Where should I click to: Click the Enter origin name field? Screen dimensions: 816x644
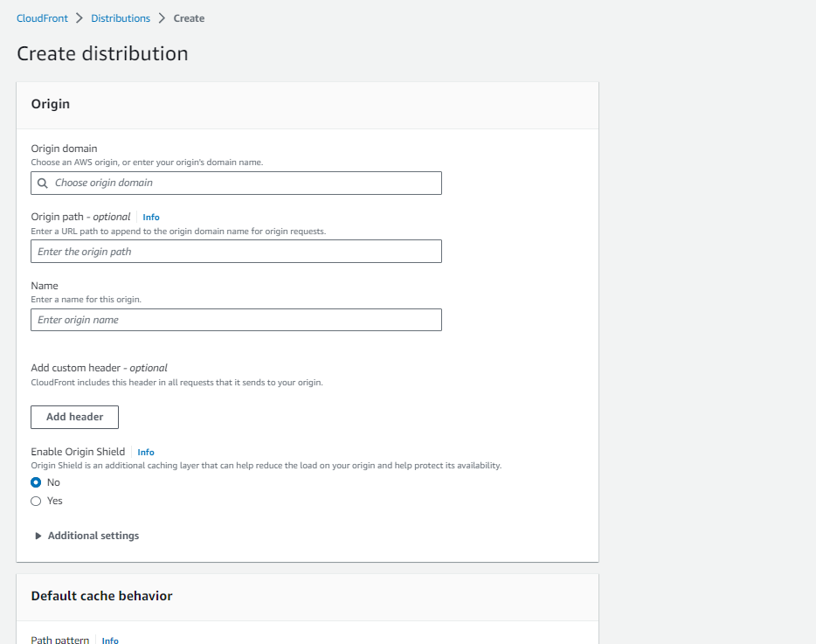(x=236, y=320)
